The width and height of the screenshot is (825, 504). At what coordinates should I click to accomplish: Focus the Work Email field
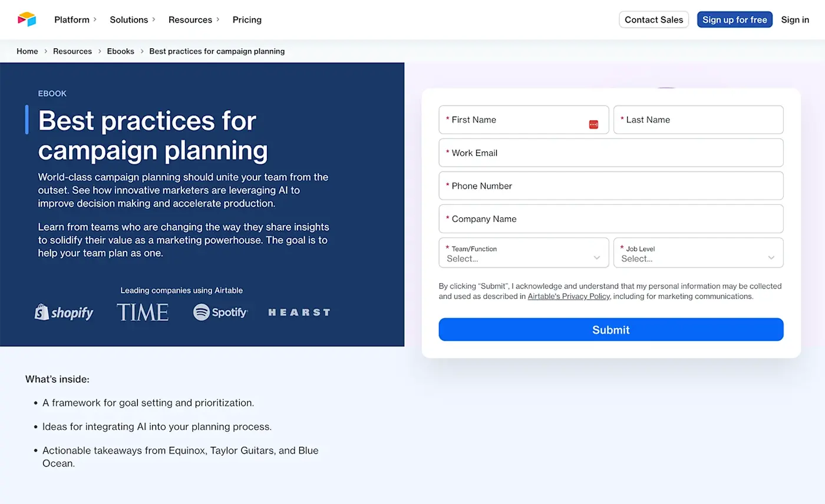[611, 152]
